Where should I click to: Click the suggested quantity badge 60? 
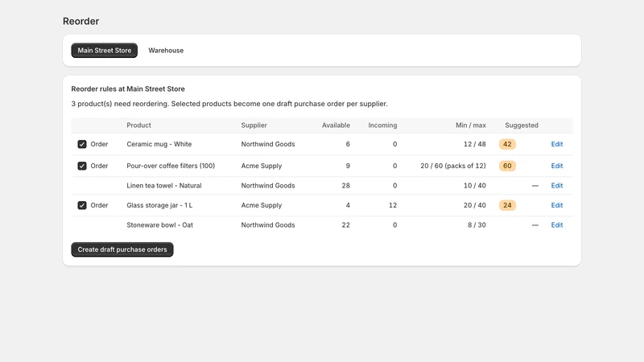(507, 166)
